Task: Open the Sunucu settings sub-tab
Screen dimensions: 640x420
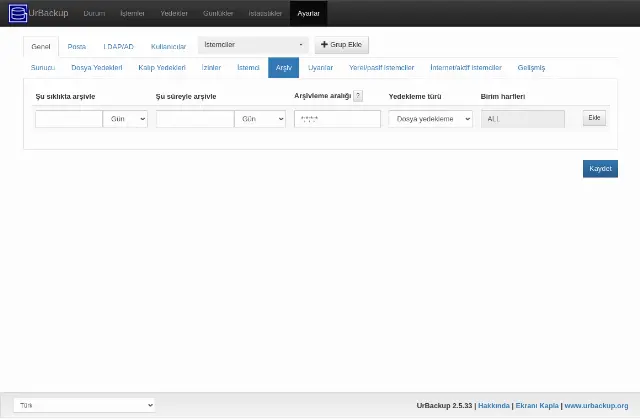Action: pos(43,68)
